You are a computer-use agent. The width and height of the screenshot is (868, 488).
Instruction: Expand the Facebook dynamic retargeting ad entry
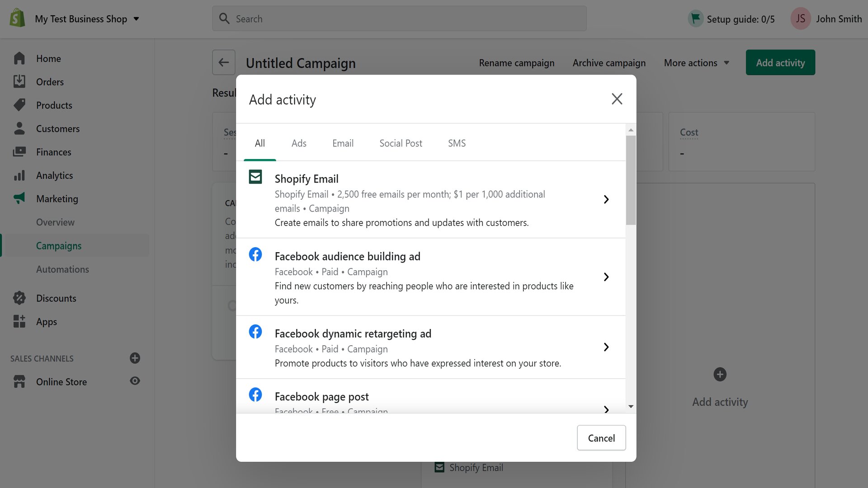[606, 347]
